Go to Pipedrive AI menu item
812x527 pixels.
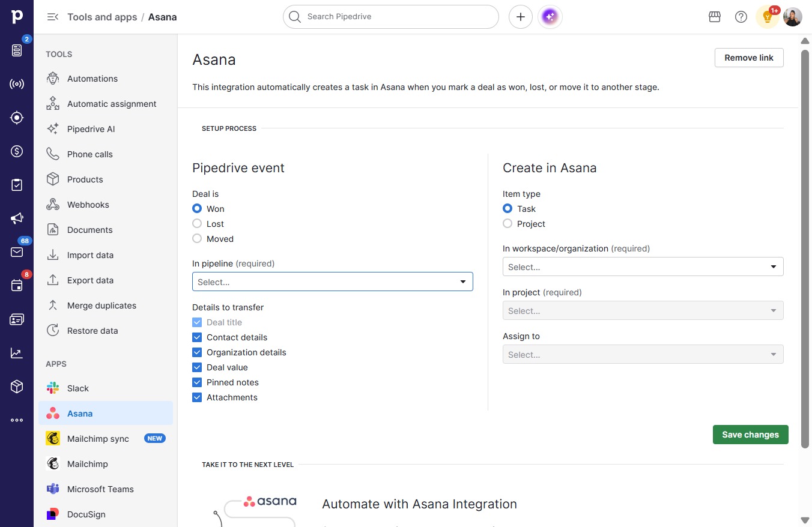coord(106,129)
